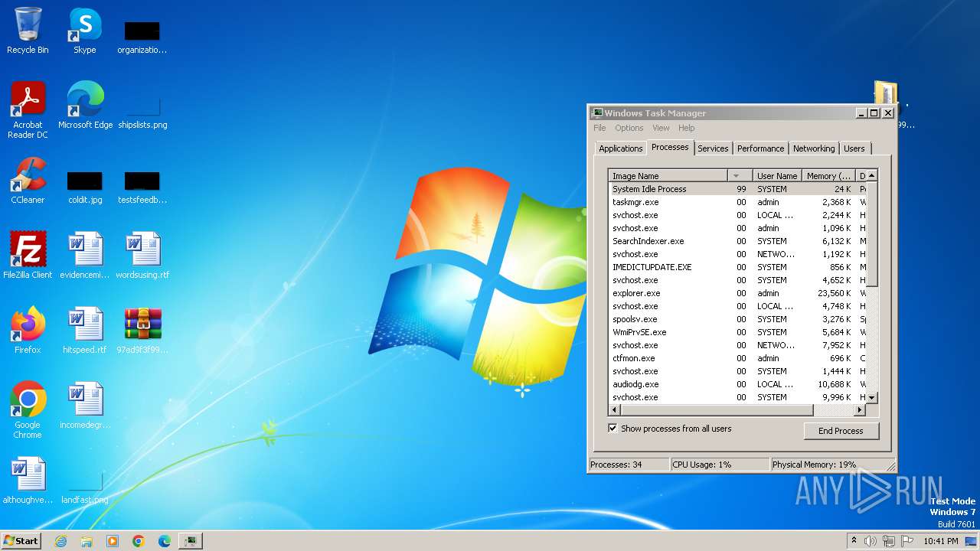Sort by User Name column header
The image size is (980, 551).
tap(777, 176)
